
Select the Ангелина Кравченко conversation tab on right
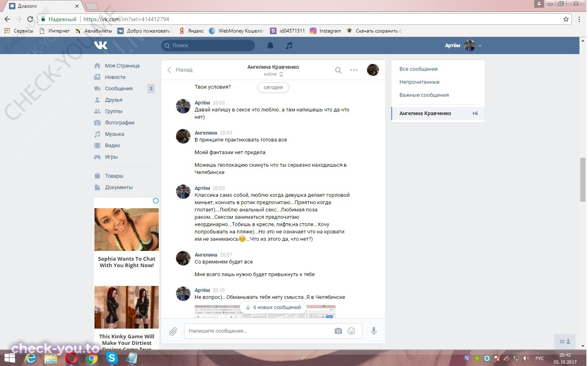click(438, 113)
